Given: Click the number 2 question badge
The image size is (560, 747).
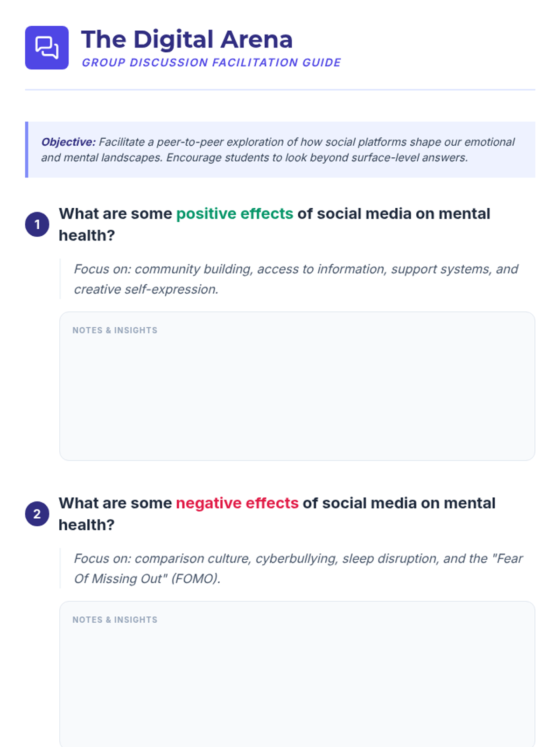Looking at the screenshot, I should [x=37, y=514].
